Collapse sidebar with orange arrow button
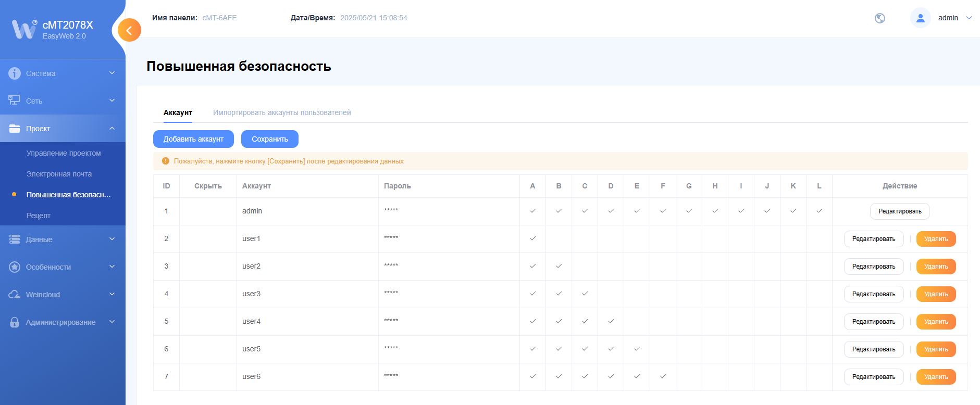Screen dimensions: 980x405 click(129, 30)
